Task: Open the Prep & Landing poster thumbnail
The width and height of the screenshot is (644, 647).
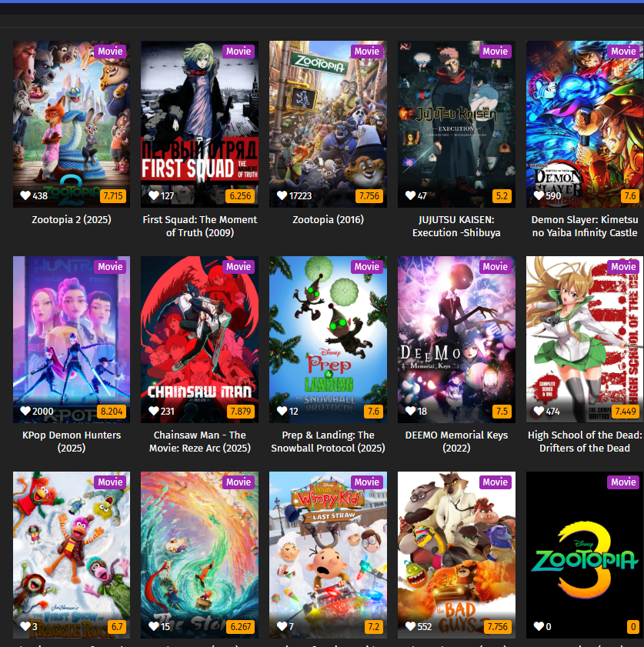Action: (x=328, y=339)
